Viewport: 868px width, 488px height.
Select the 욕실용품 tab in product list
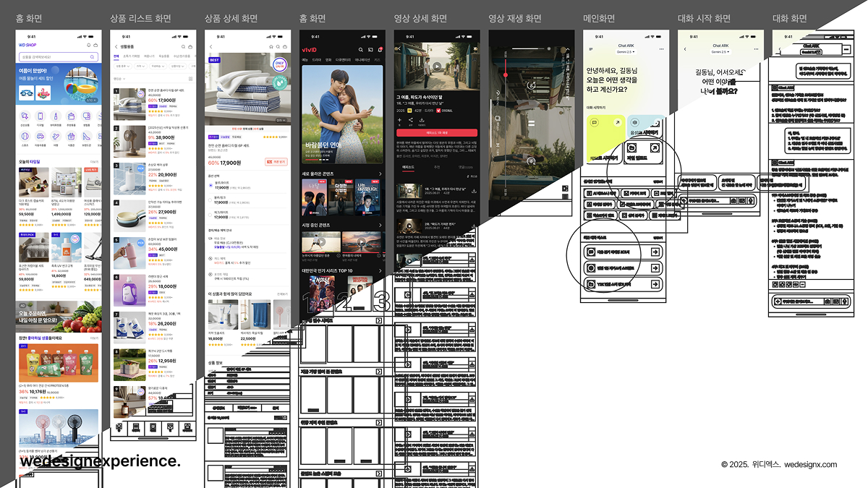163,56
